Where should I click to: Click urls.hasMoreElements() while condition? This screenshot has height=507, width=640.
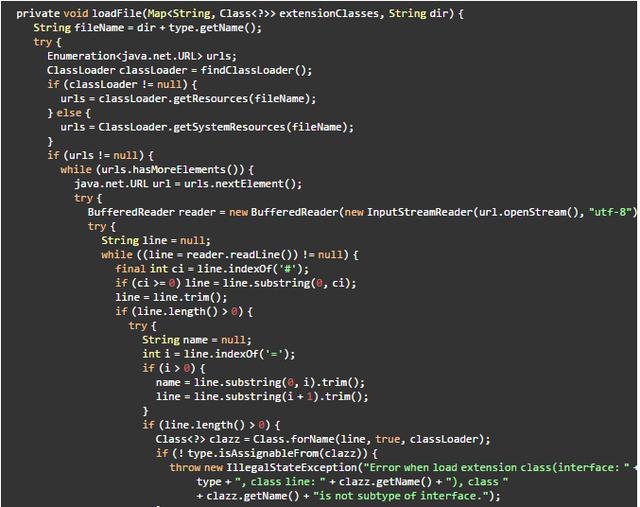173,169
